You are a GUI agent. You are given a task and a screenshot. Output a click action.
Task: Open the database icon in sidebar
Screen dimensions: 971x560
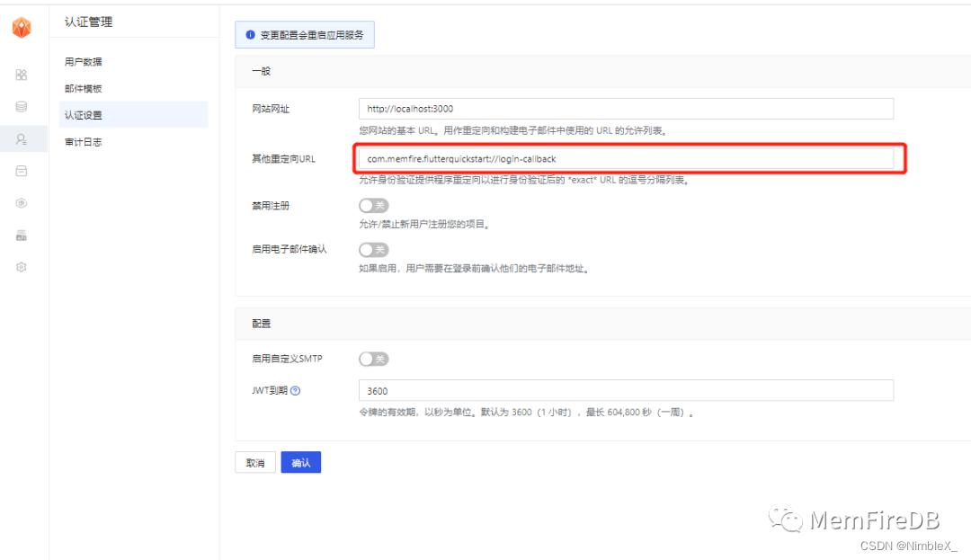21,106
